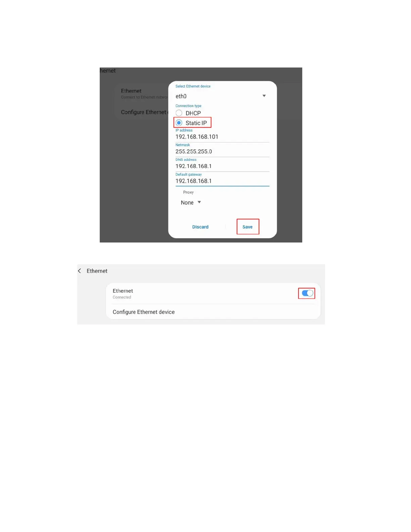Click the dimmed Configure Ethernet entry behind dialog

point(144,112)
